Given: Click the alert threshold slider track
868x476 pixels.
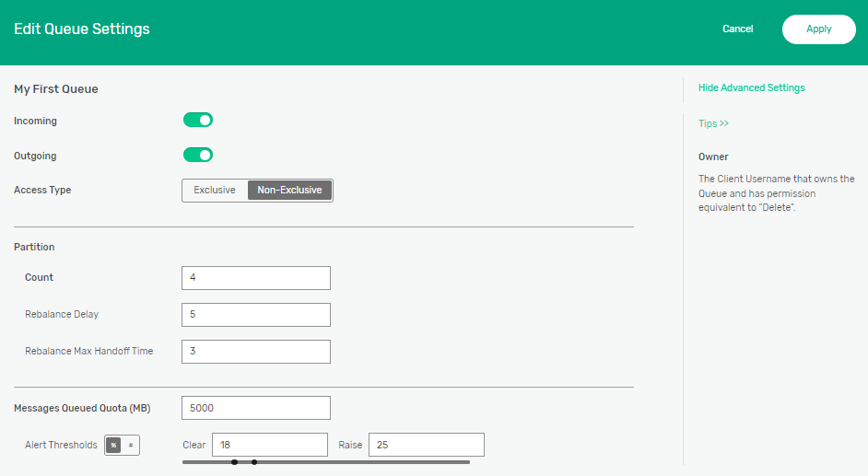Looking at the screenshot, I should (x=369, y=462).
